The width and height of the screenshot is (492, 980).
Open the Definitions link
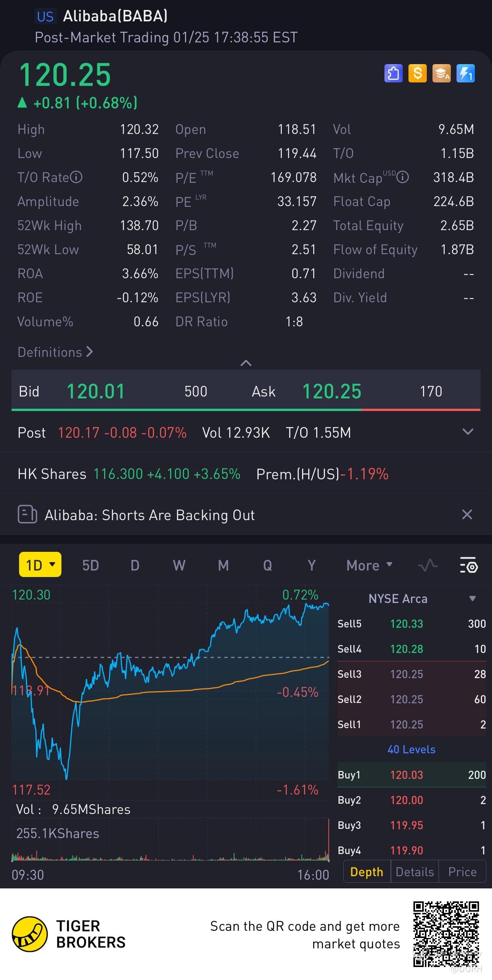[x=55, y=352]
